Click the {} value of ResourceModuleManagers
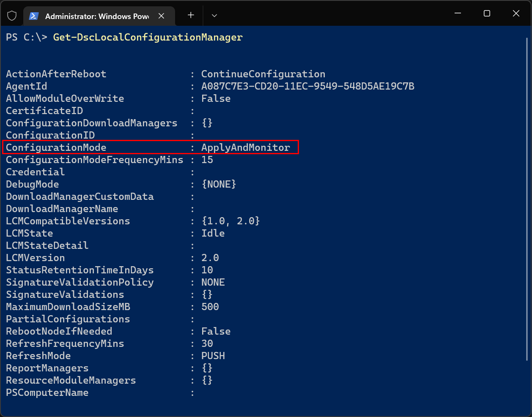 (207, 380)
